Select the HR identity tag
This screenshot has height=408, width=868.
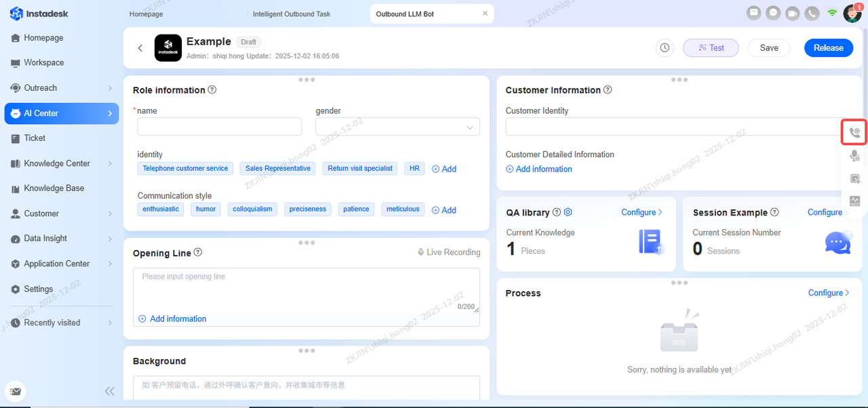414,168
